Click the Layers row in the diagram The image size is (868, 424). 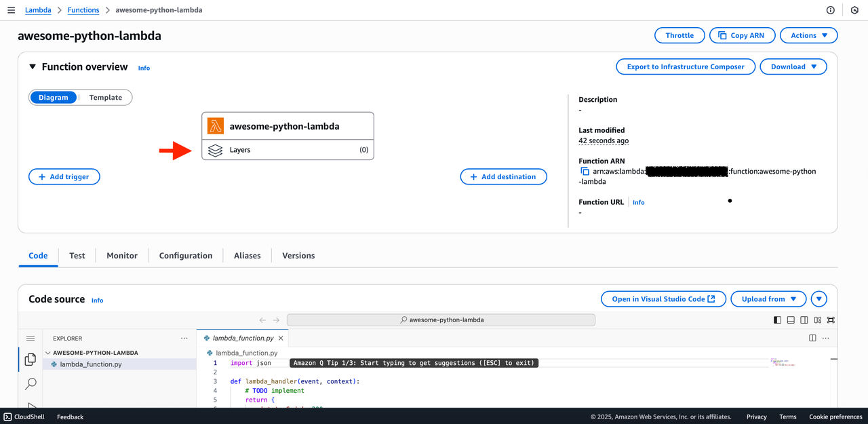(x=288, y=150)
